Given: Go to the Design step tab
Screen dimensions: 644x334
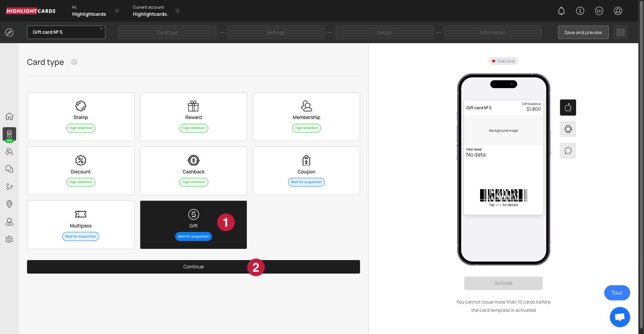Looking at the screenshot, I should [x=384, y=32].
